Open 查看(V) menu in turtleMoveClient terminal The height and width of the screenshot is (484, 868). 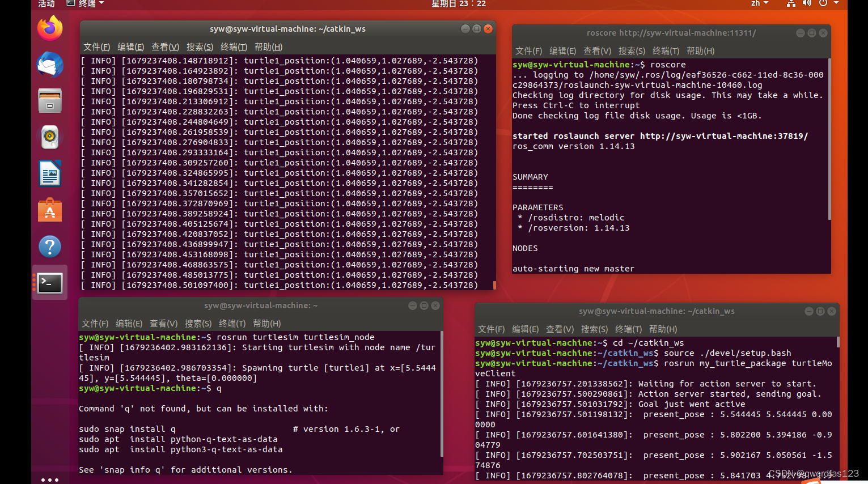tap(560, 329)
